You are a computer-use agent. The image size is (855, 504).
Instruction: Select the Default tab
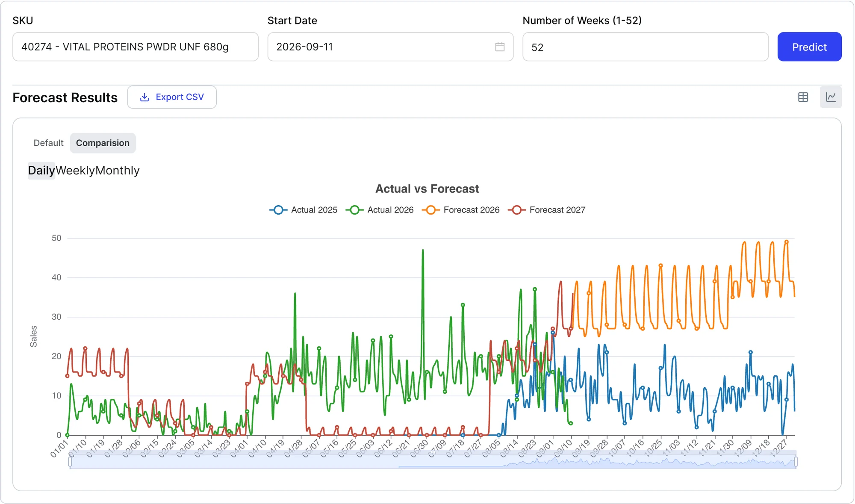pos(48,143)
